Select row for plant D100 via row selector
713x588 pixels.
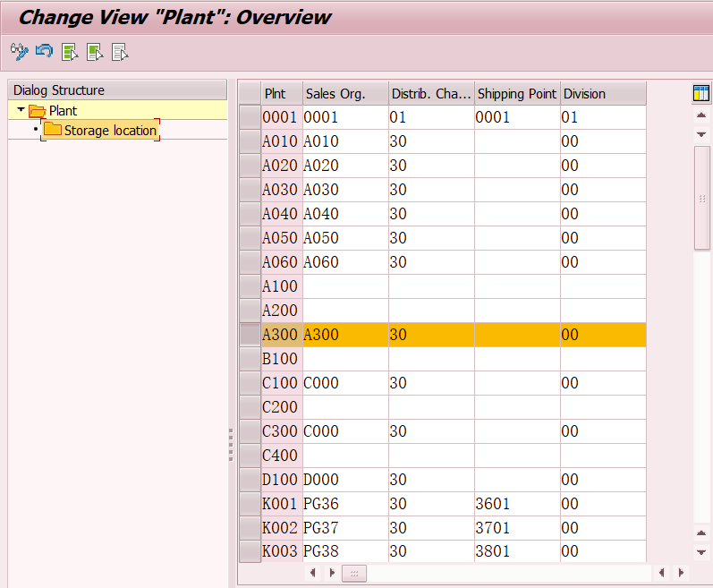coord(250,480)
